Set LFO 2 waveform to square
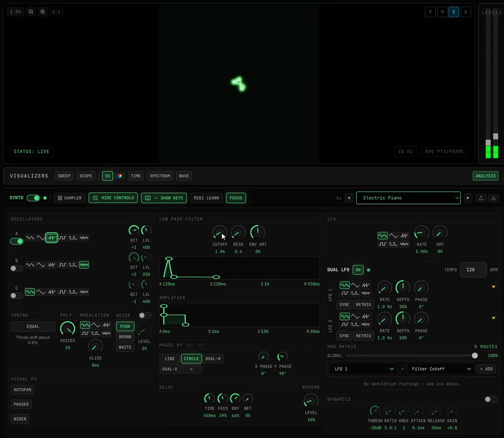 tap(345, 324)
